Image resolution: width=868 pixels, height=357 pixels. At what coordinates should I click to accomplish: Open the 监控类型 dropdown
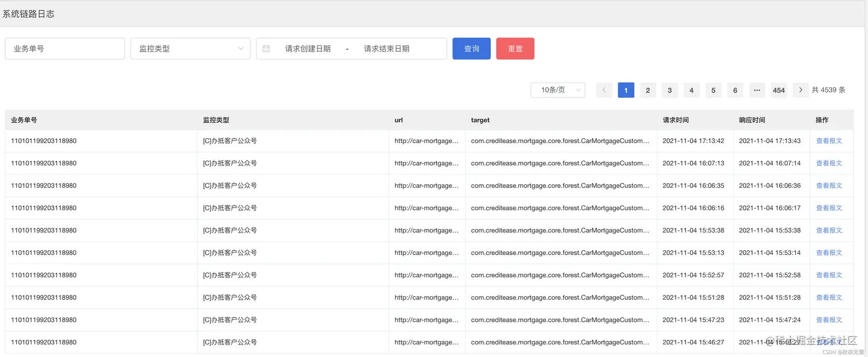(191, 49)
